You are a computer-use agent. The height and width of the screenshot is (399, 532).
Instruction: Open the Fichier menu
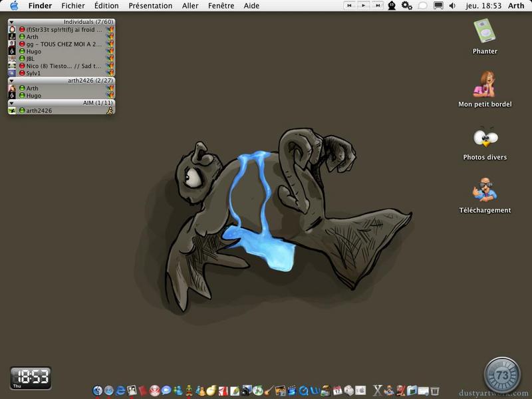click(73, 6)
